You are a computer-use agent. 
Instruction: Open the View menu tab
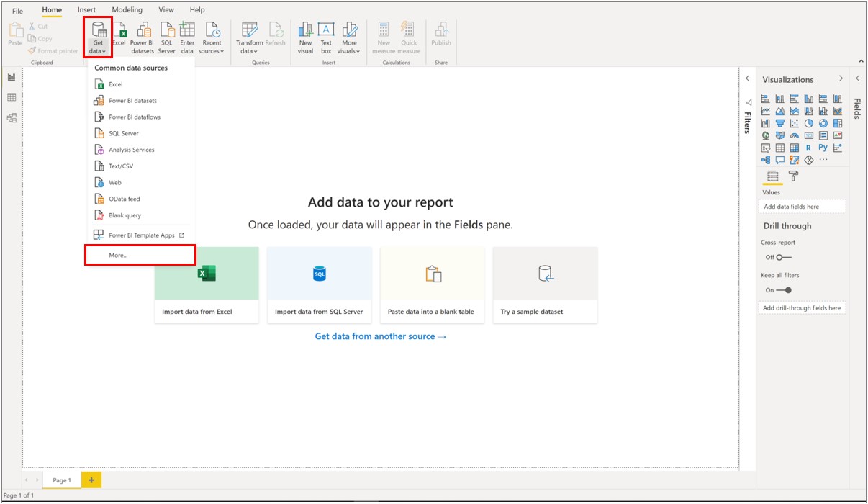[x=166, y=9]
